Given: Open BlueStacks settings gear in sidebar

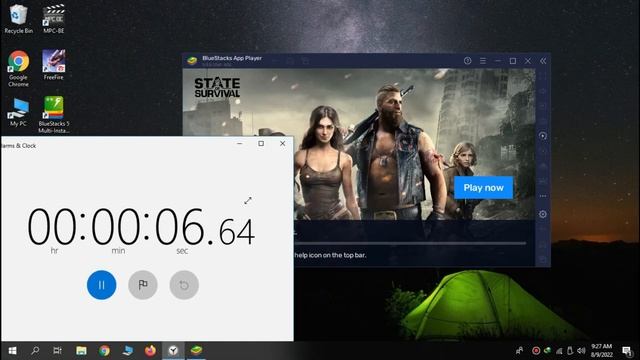Looking at the screenshot, I should click(542, 214).
